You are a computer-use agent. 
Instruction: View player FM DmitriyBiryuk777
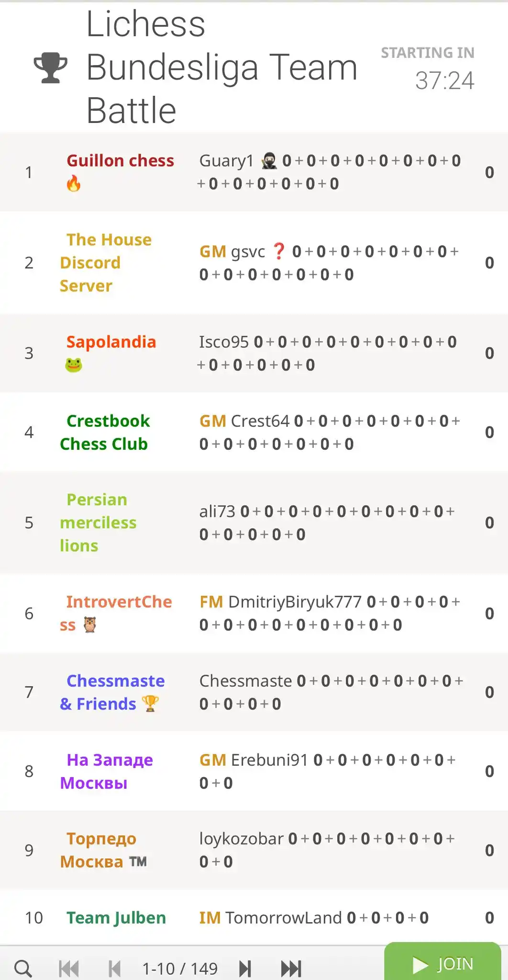(x=280, y=601)
